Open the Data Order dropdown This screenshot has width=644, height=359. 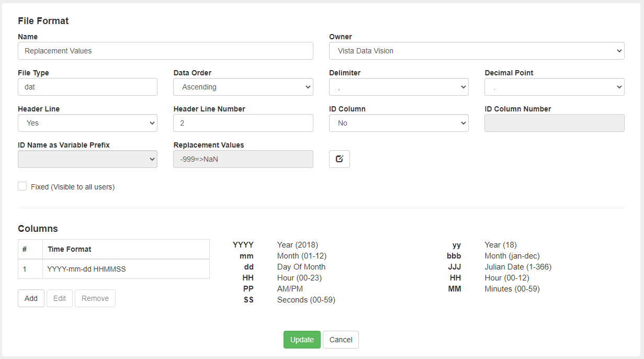(x=243, y=87)
